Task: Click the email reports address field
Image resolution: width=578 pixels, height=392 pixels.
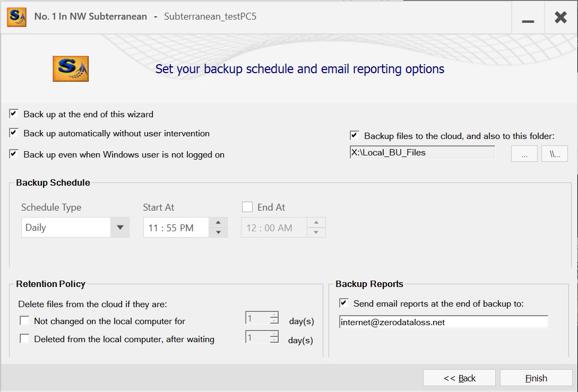Action: pyautogui.click(x=443, y=322)
